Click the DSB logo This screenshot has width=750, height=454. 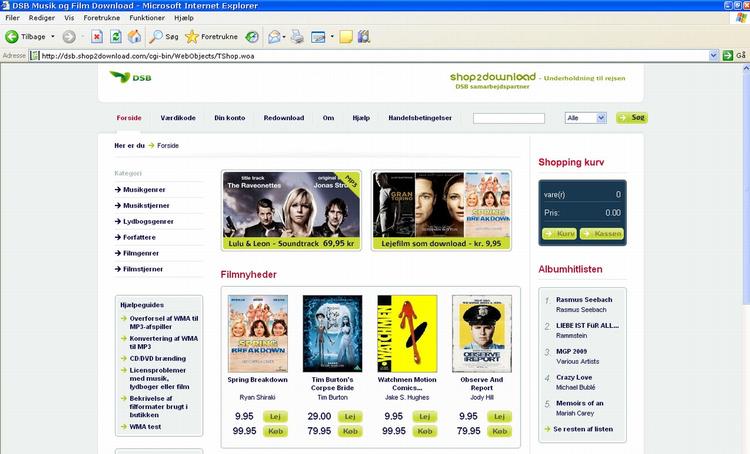tap(131, 77)
